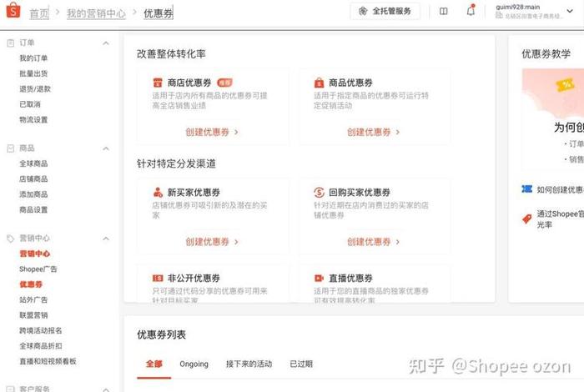Open 退货/退款 in sidebar
The image size is (584, 392).
coord(35,89)
